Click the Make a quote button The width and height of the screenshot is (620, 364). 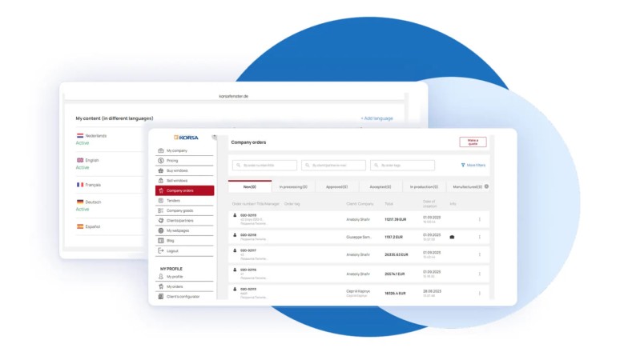click(x=473, y=142)
